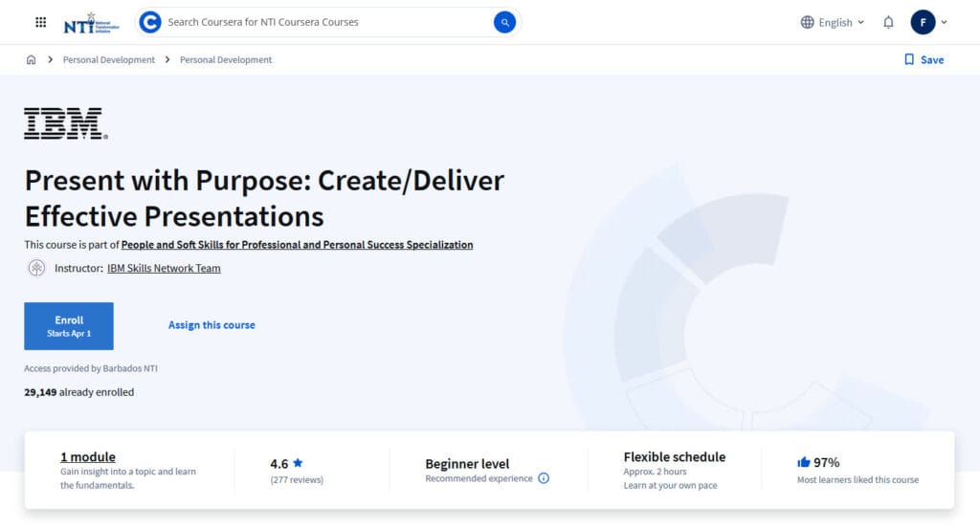The image size is (980, 530).
Task: Open People and Soft Skills Specialization link
Action: click(297, 245)
